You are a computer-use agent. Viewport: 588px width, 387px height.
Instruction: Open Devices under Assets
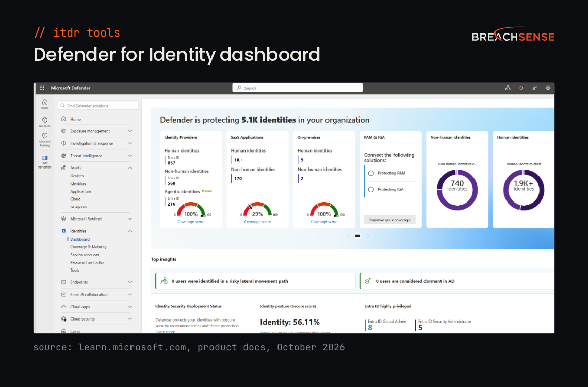[77, 176]
